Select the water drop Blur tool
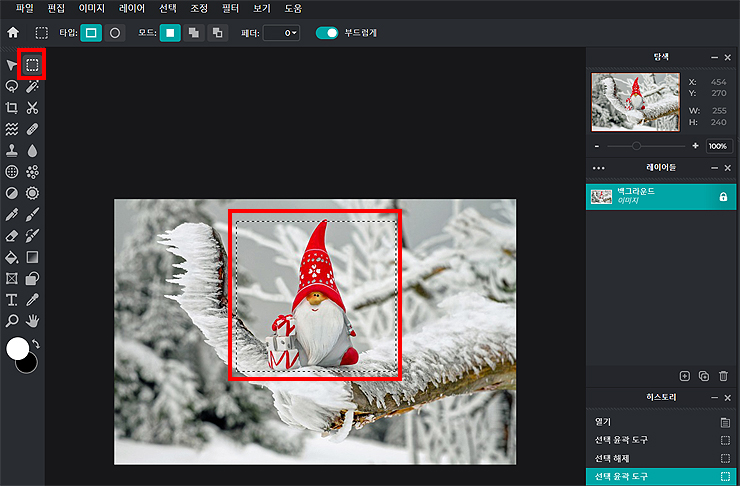 [32, 151]
